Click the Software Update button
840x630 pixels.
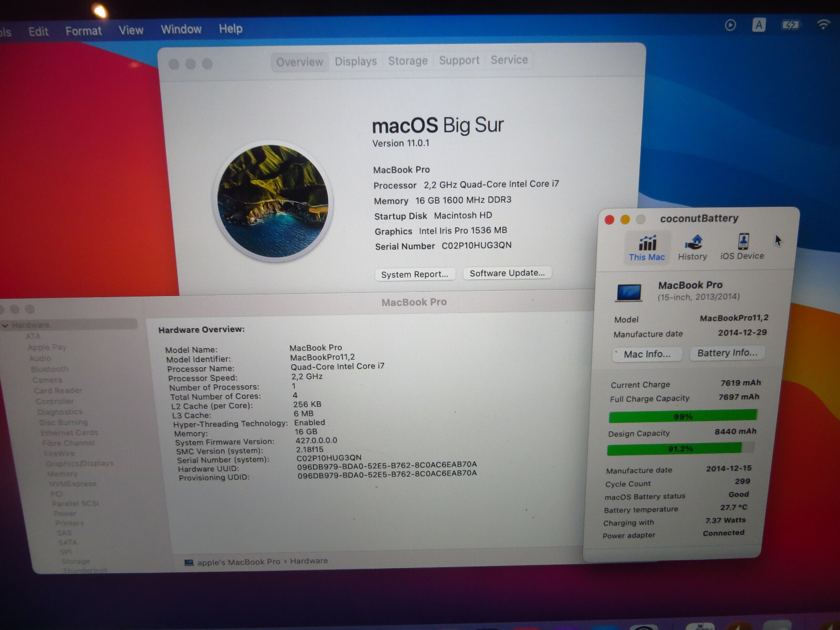coord(507,273)
